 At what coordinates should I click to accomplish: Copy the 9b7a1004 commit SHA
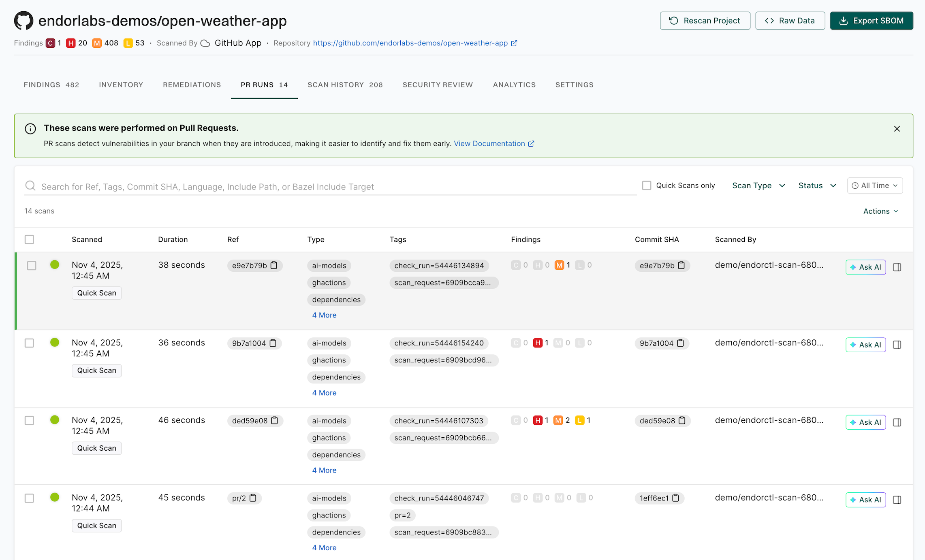pyautogui.click(x=681, y=343)
